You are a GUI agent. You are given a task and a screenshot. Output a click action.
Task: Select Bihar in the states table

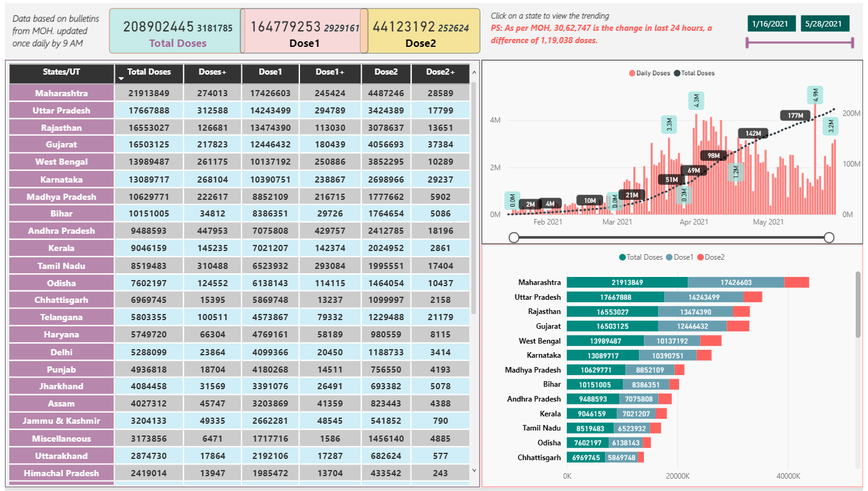point(62,213)
